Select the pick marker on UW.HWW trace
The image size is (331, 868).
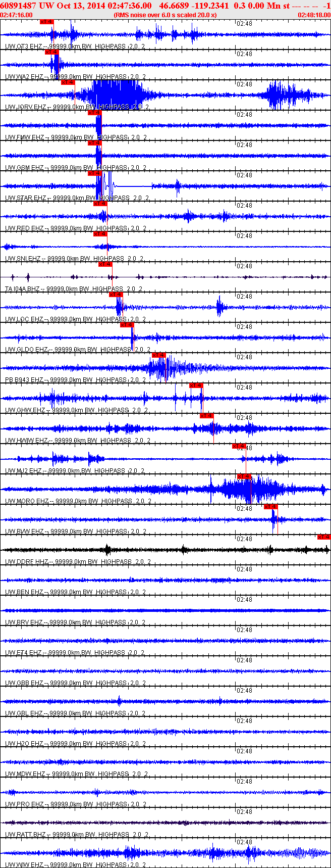(x=206, y=416)
